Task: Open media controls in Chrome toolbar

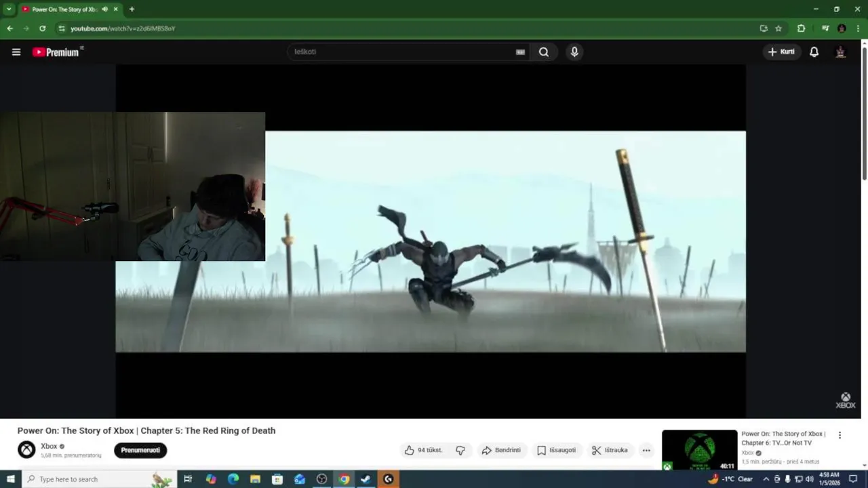Action: point(825,28)
